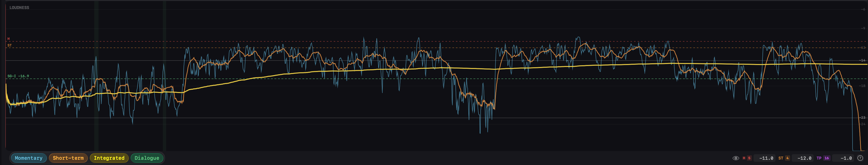The image size is (868, 165).
Task: Click the TP label beside the purple badge
Action: [819, 158]
